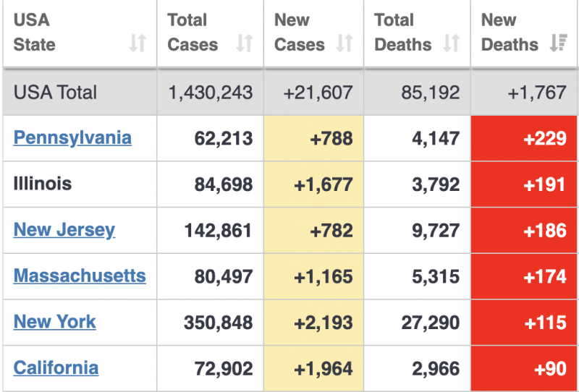Screen dimensions: 579x392
Task: Open the New York state link
Action: coord(55,322)
